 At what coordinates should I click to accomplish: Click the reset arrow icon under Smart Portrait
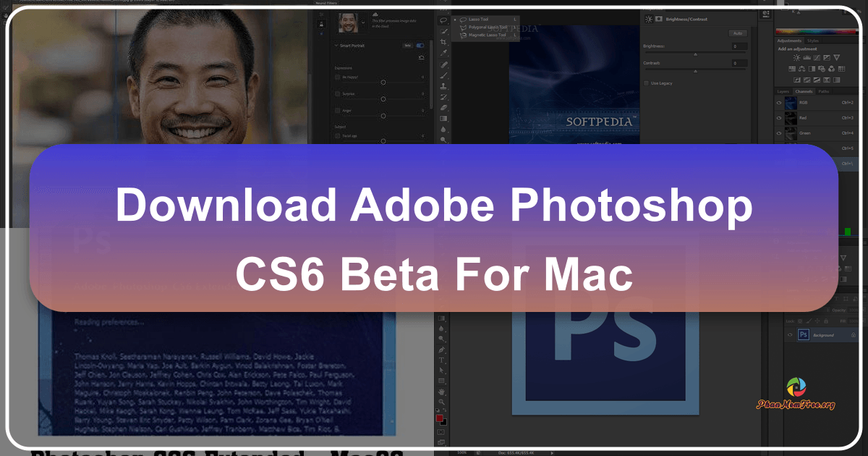pos(422,57)
